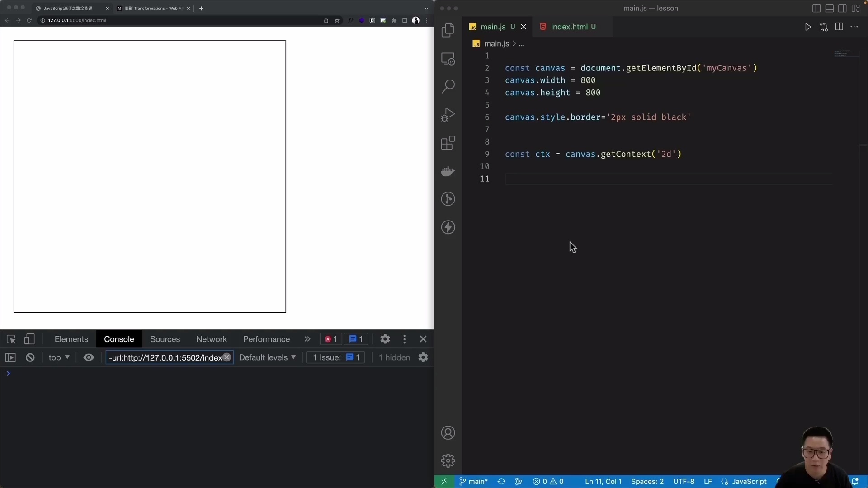Toggle the device toolbar in DevTools
868x488 pixels.
pos(29,339)
